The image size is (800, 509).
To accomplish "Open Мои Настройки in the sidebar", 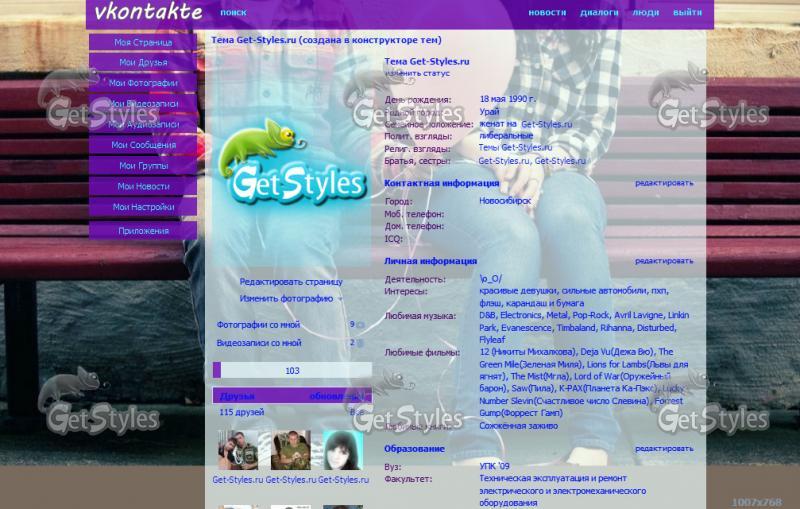I will click(143, 207).
